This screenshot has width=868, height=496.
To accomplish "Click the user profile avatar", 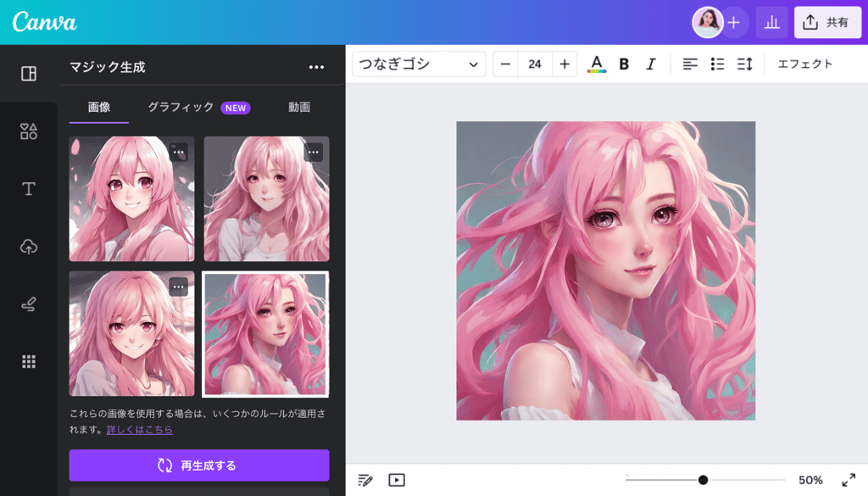I will pyautogui.click(x=708, y=22).
